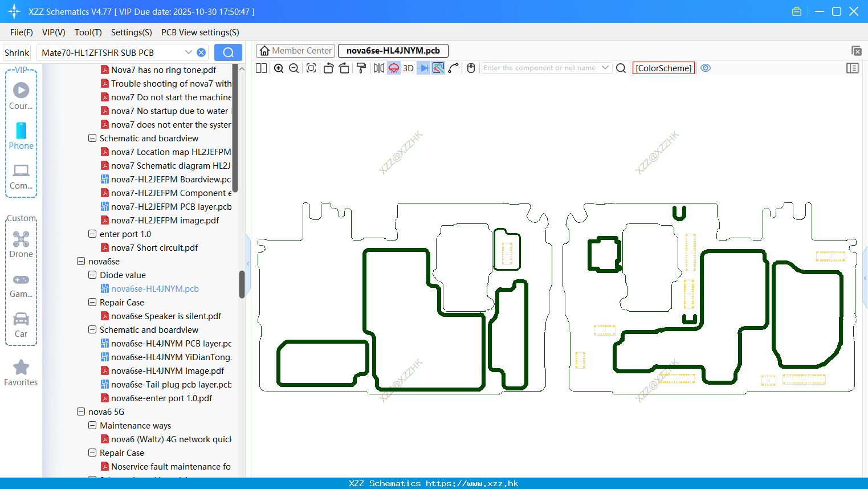Rotate board clockwise
This screenshot has width=868, height=489.
click(344, 68)
